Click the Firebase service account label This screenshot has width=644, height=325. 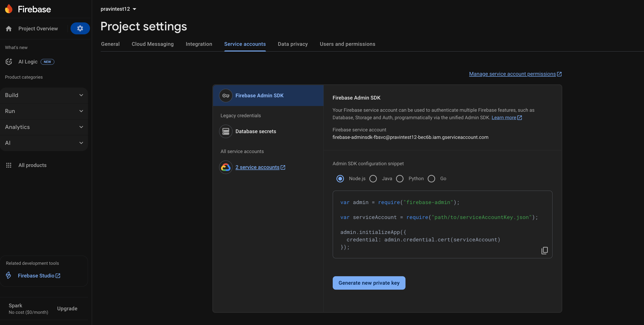pyautogui.click(x=359, y=130)
